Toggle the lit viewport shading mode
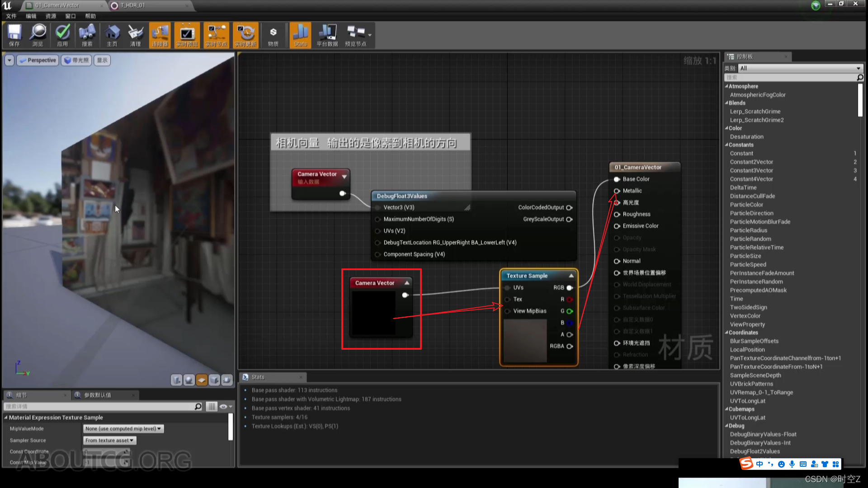The width and height of the screenshot is (868, 488). click(x=76, y=60)
